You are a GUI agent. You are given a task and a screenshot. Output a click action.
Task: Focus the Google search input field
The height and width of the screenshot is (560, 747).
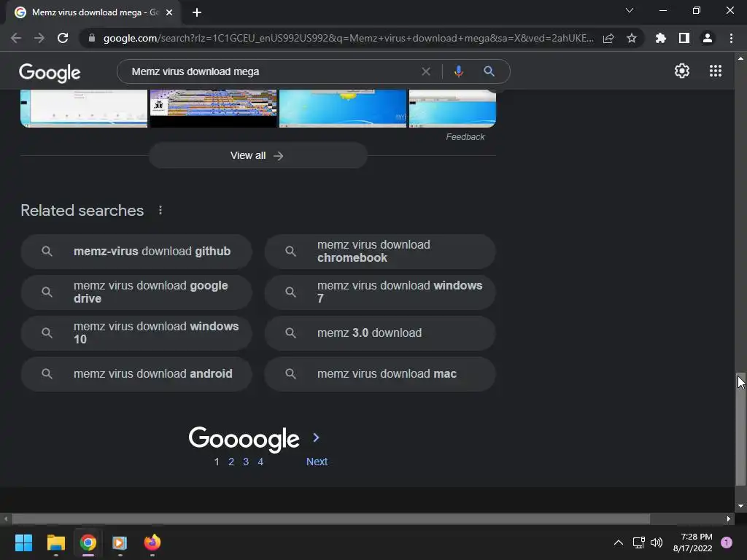click(271, 71)
